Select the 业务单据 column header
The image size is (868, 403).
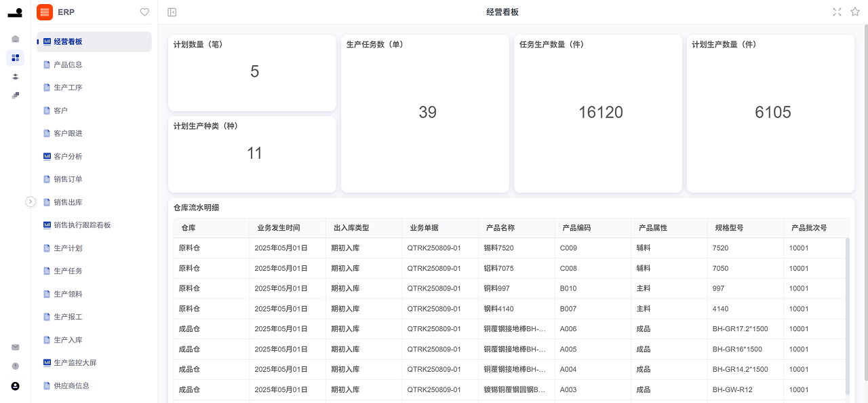[424, 228]
